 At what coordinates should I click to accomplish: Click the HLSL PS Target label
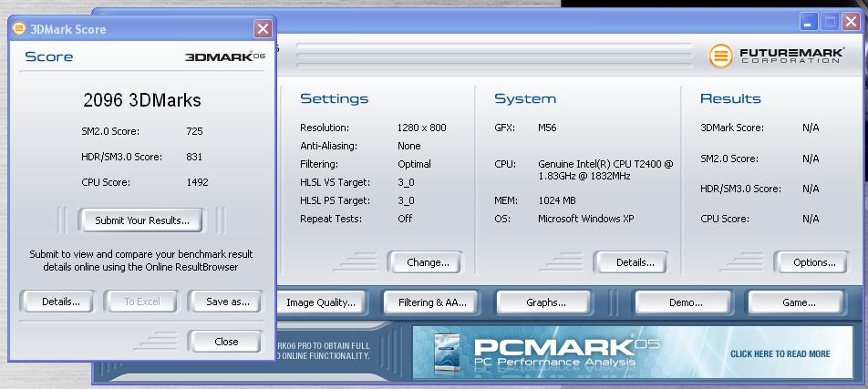[335, 200]
